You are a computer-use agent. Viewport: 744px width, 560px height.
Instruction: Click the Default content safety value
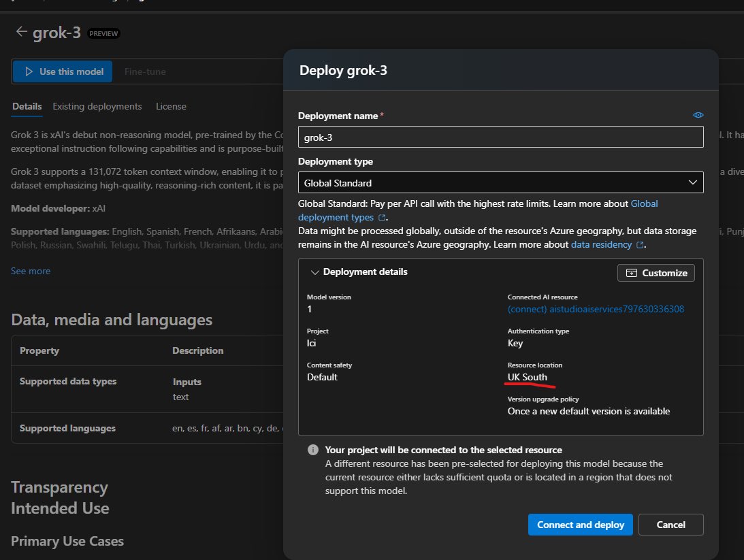(322, 378)
